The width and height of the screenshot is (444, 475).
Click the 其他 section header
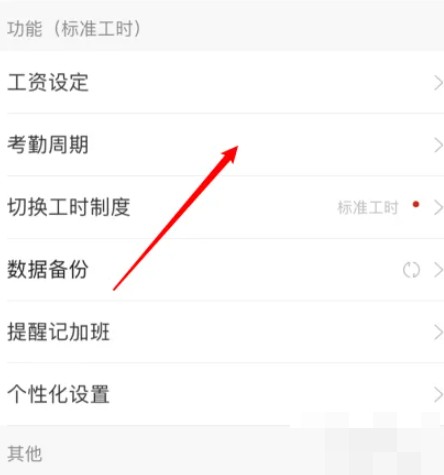25,453
